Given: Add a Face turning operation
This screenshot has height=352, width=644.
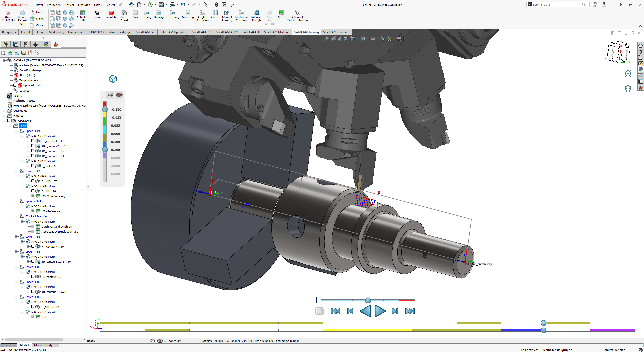Looking at the screenshot, I should (x=136, y=15).
